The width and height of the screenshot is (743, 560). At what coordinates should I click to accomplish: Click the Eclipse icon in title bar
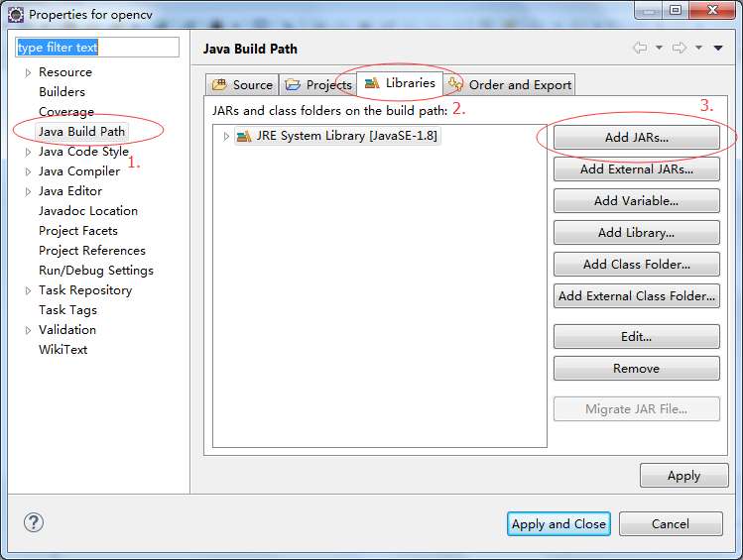point(16,15)
